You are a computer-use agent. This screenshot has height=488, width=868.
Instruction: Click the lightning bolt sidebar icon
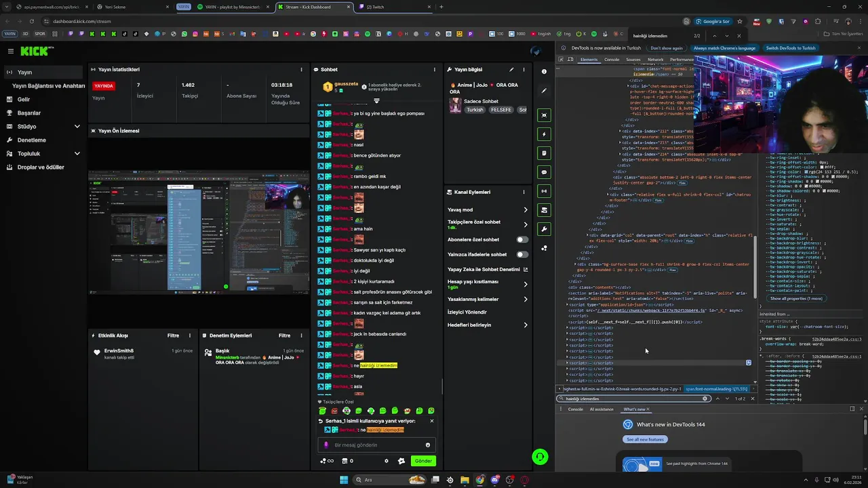pos(544,134)
